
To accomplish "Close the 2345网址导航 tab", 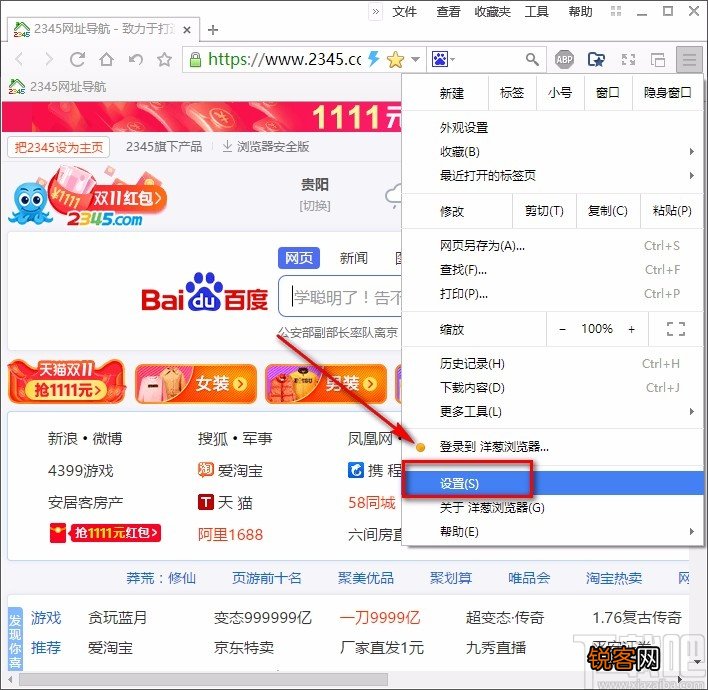I will tap(187, 30).
